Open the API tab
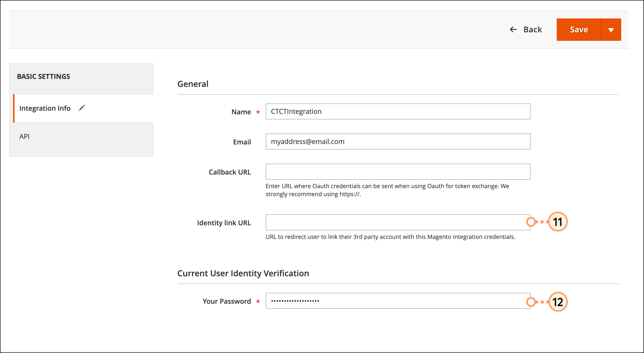The height and width of the screenshot is (353, 644). [81, 136]
